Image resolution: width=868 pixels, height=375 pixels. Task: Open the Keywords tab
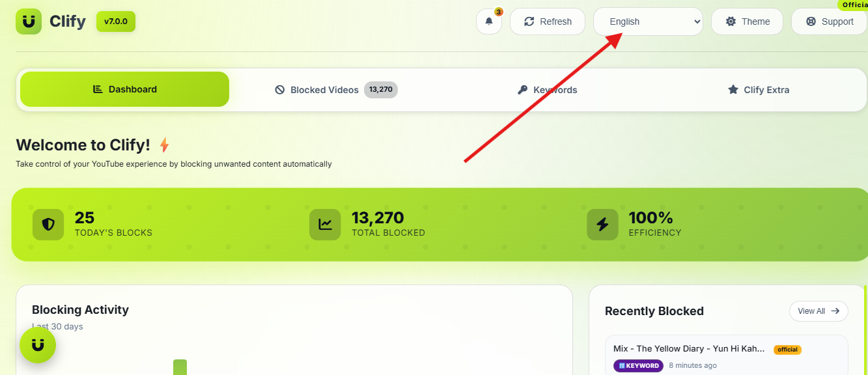click(x=547, y=90)
